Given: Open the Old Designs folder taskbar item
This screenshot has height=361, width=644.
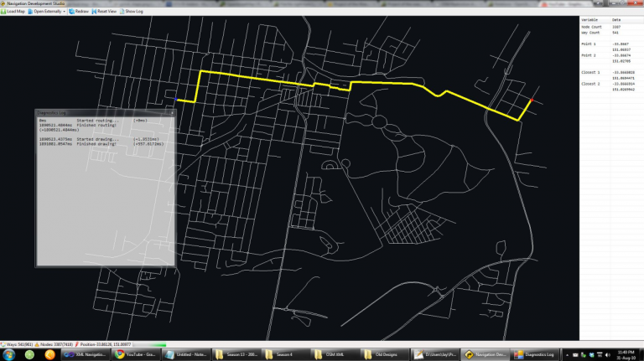Looking at the screenshot, I should pyautogui.click(x=386, y=354).
